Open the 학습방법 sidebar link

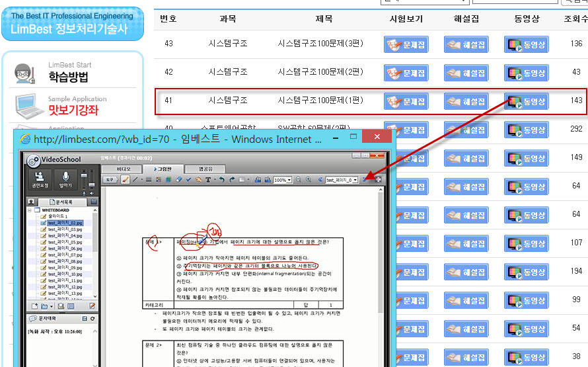[68, 77]
